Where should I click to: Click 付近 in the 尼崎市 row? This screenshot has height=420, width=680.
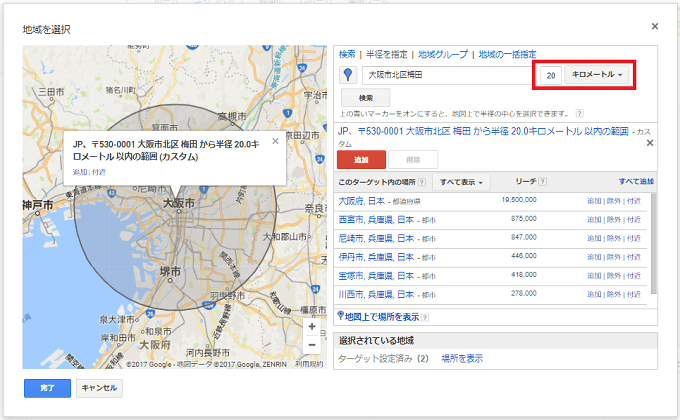[x=634, y=238]
